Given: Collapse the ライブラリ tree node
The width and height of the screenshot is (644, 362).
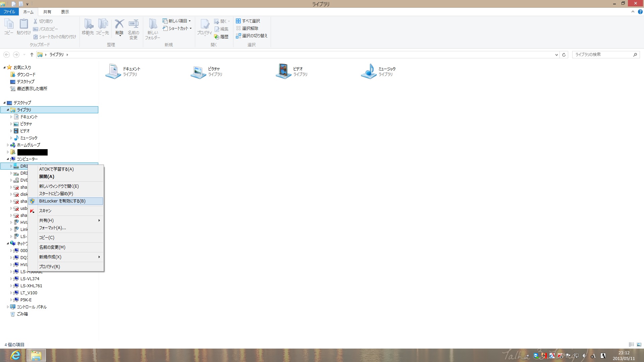Looking at the screenshot, I should 8,110.
